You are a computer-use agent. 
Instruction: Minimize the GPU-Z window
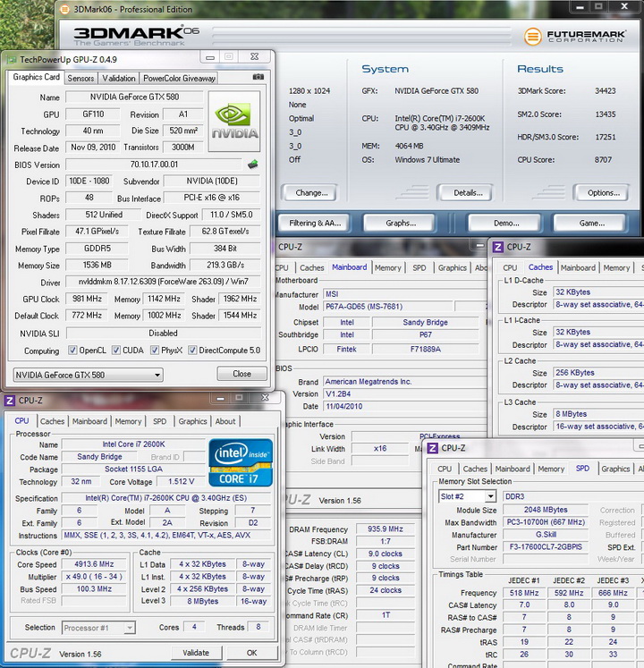click(210, 57)
